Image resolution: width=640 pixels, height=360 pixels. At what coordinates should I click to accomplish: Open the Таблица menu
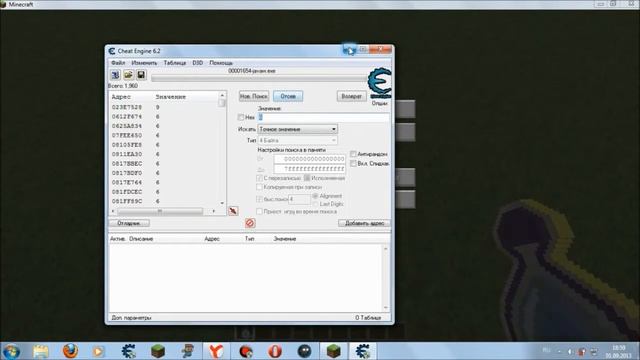point(175,63)
